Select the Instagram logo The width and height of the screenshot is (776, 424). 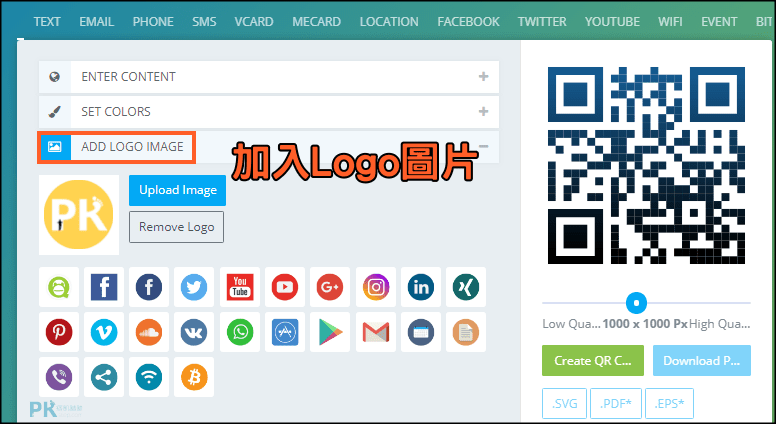[376, 287]
